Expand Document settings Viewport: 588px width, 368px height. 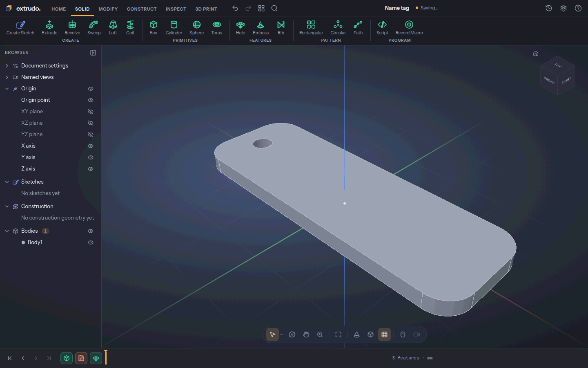click(7, 66)
